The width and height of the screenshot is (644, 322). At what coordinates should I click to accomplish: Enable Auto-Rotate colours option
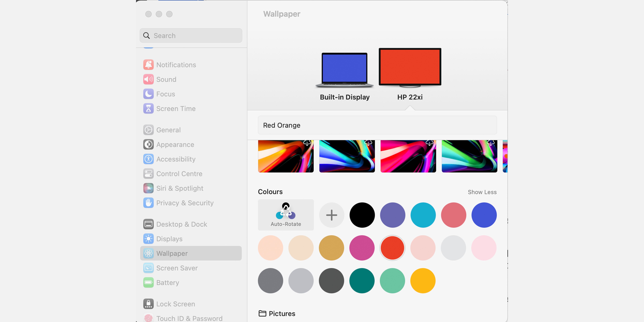click(x=286, y=215)
